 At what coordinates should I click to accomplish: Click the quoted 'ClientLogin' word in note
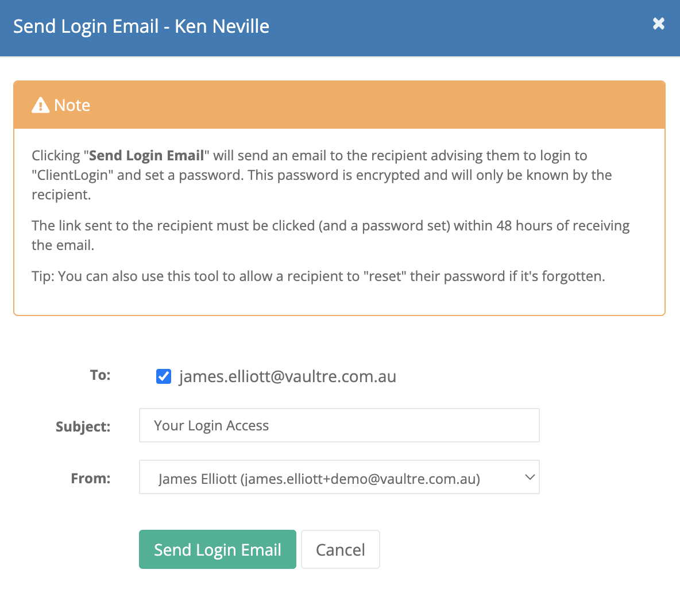click(72, 175)
